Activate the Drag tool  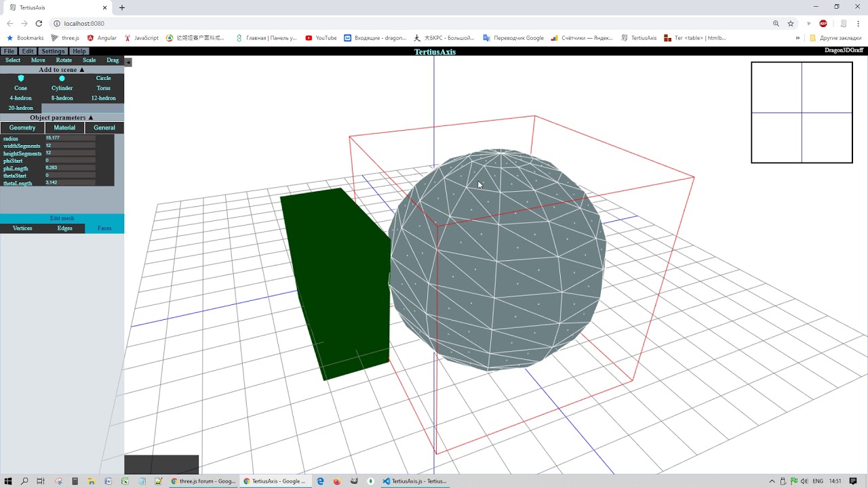tap(113, 60)
